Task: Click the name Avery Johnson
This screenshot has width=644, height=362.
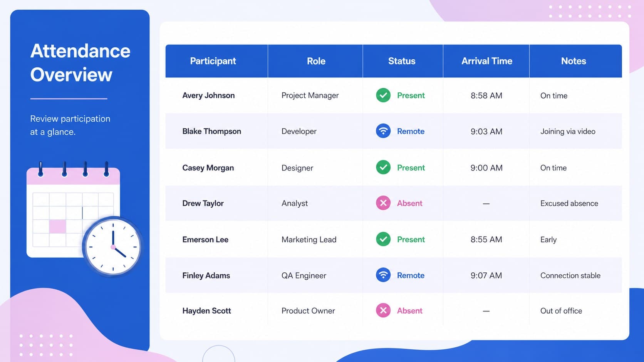Action: (208, 95)
